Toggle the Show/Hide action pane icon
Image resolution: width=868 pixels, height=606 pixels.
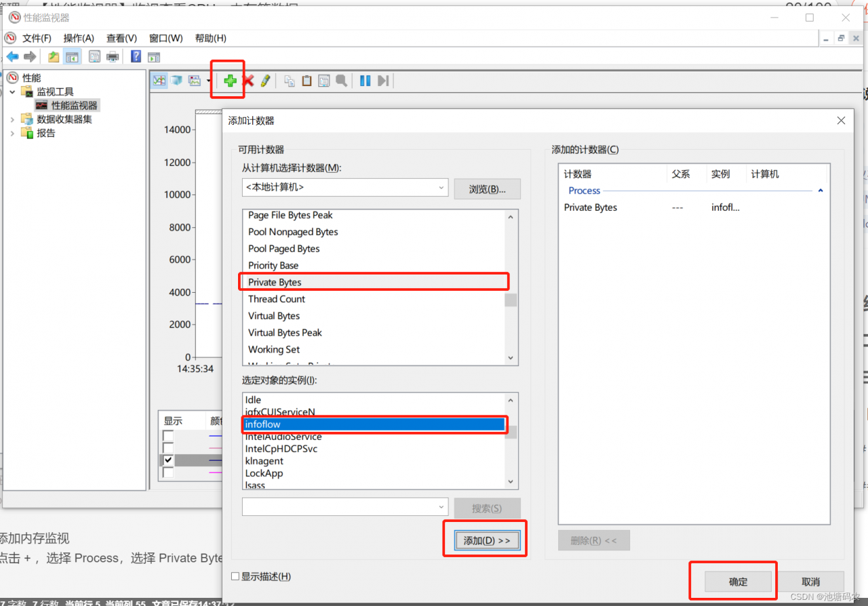pyautogui.click(x=154, y=57)
